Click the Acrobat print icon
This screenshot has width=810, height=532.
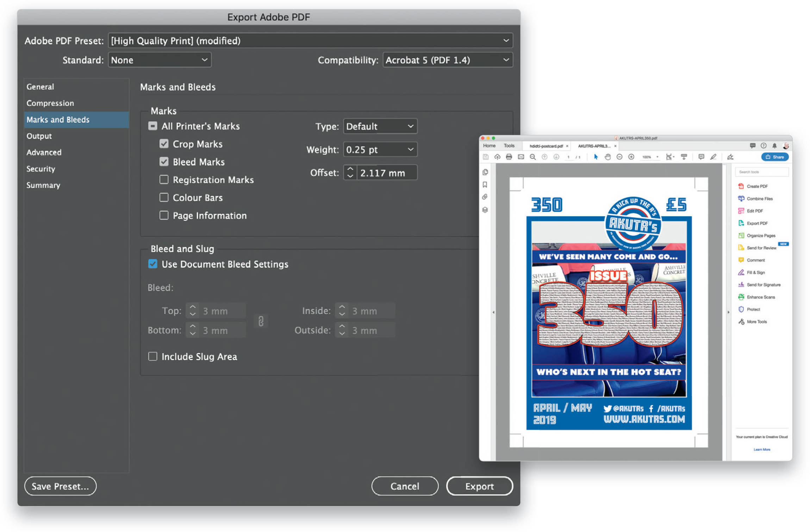509,157
